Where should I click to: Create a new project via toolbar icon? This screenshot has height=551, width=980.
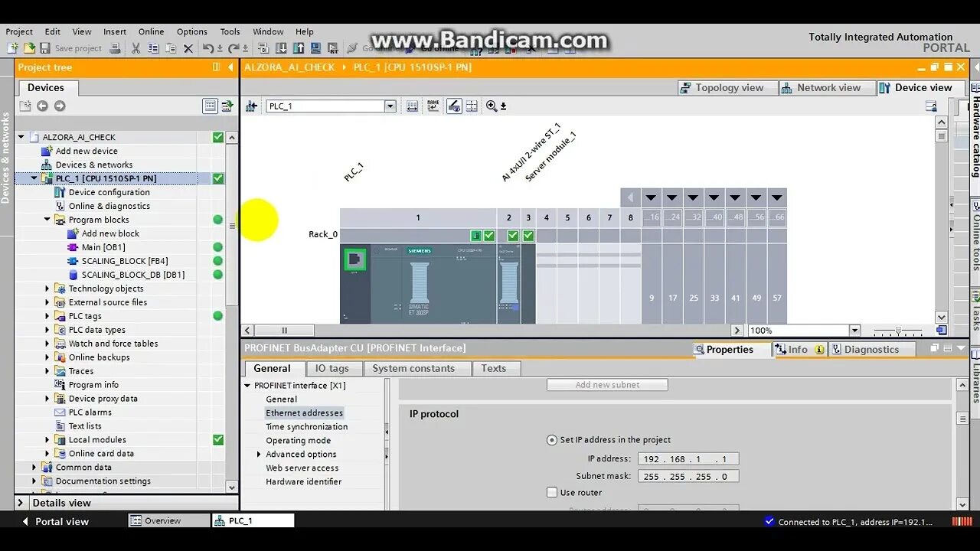(12, 48)
